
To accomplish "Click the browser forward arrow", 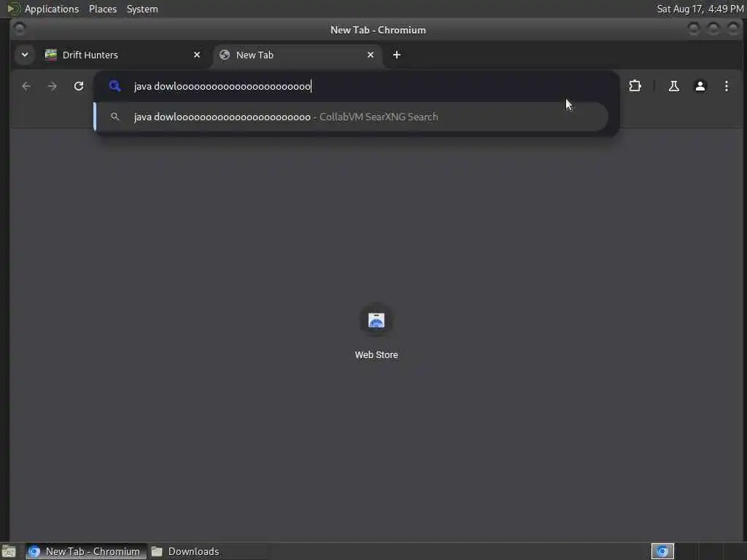I will click(x=53, y=86).
